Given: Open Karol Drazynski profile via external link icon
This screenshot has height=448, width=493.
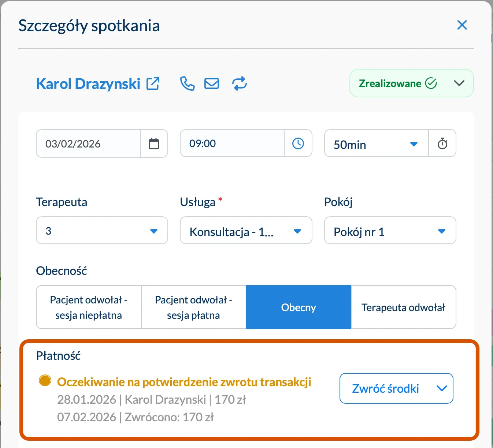Looking at the screenshot, I should [153, 83].
